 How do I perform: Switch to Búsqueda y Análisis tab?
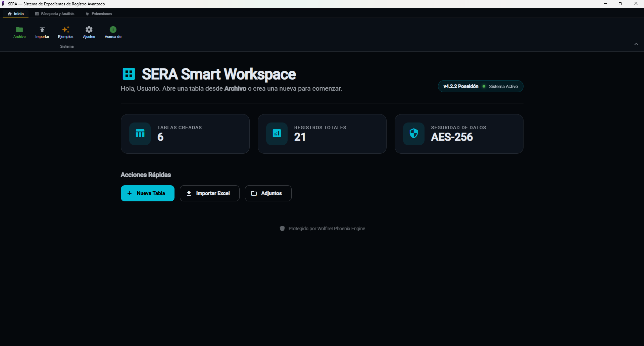55,14
